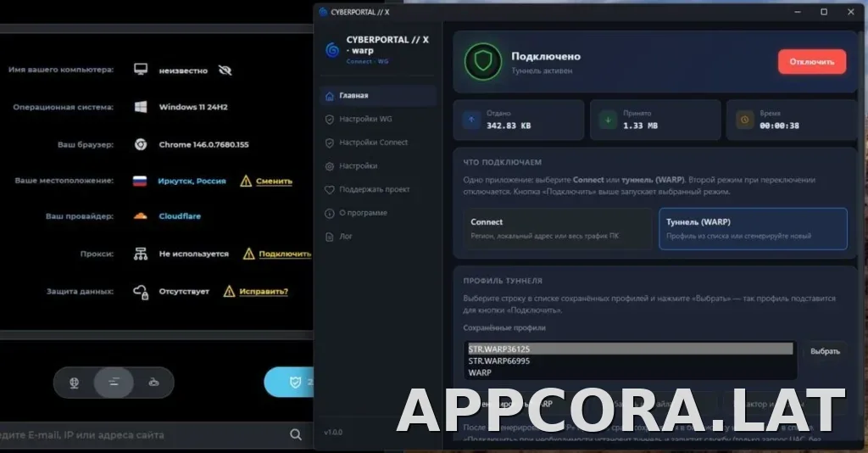Click the monitor icon beside computer name

pos(141,70)
